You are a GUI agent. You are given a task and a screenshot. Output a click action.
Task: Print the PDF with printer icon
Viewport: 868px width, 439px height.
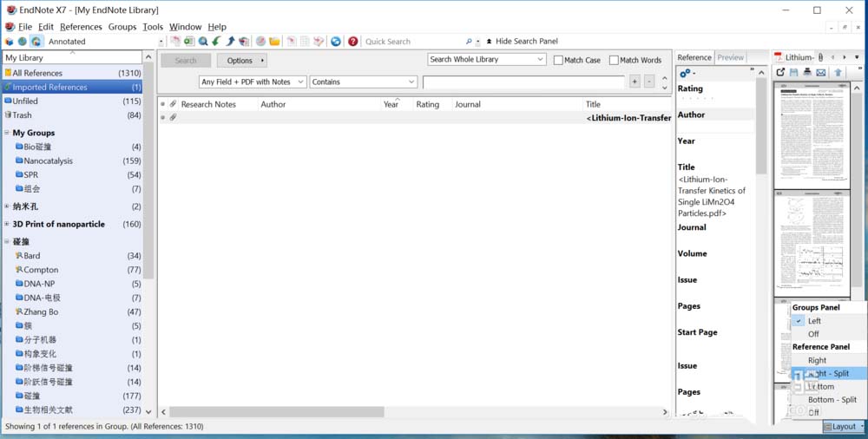click(x=807, y=72)
